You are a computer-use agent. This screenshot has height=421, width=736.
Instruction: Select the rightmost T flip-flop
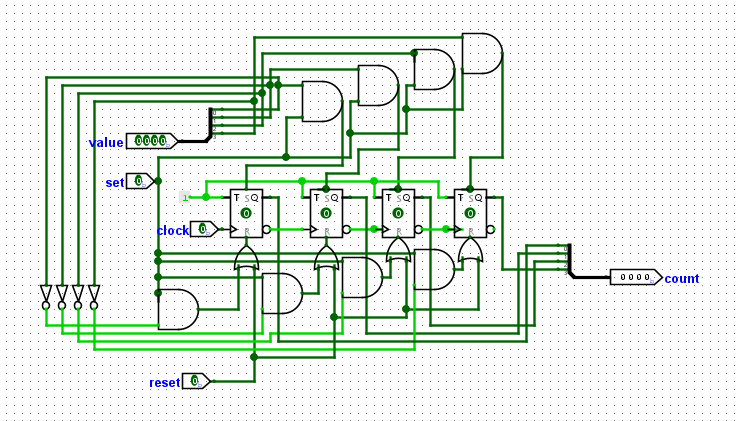(470, 214)
